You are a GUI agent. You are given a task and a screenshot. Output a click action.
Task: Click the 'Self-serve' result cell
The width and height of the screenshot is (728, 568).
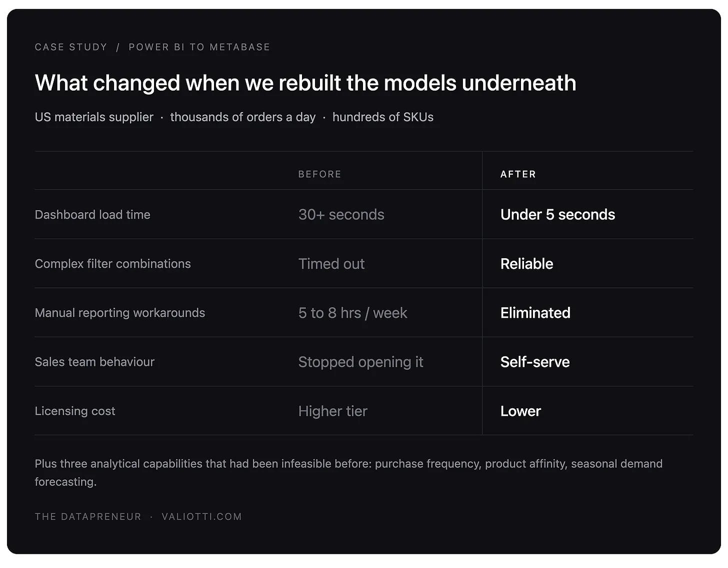point(535,362)
